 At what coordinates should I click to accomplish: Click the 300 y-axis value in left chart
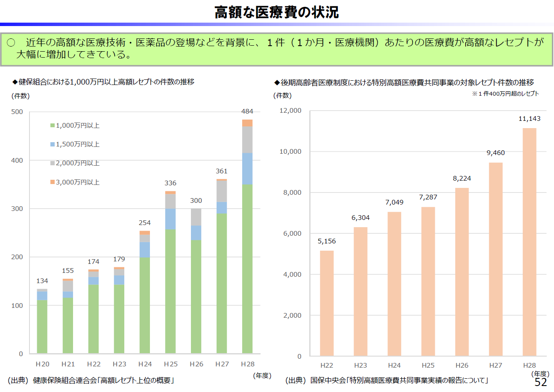[18, 209]
